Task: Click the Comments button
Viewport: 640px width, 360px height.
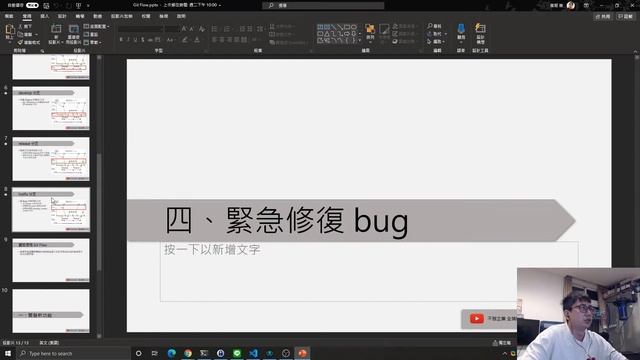Action: tap(625, 16)
